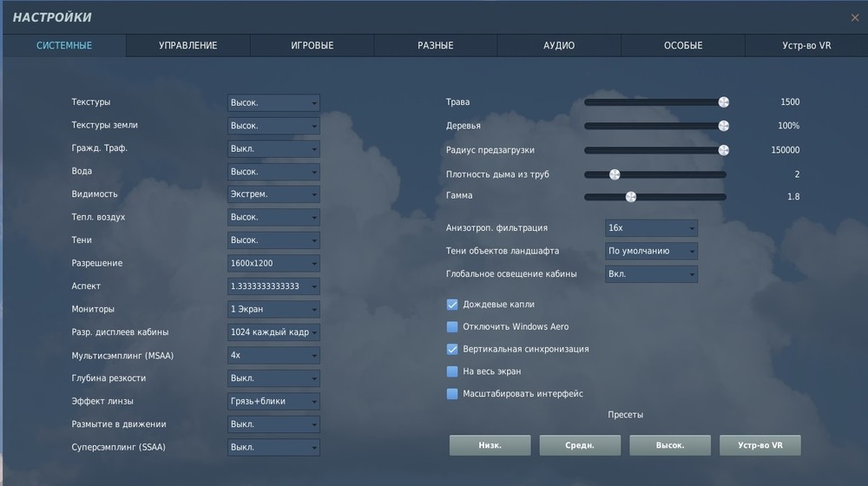
Task: Open the Глобальное освещение кабины dropdown
Action: pos(651,274)
